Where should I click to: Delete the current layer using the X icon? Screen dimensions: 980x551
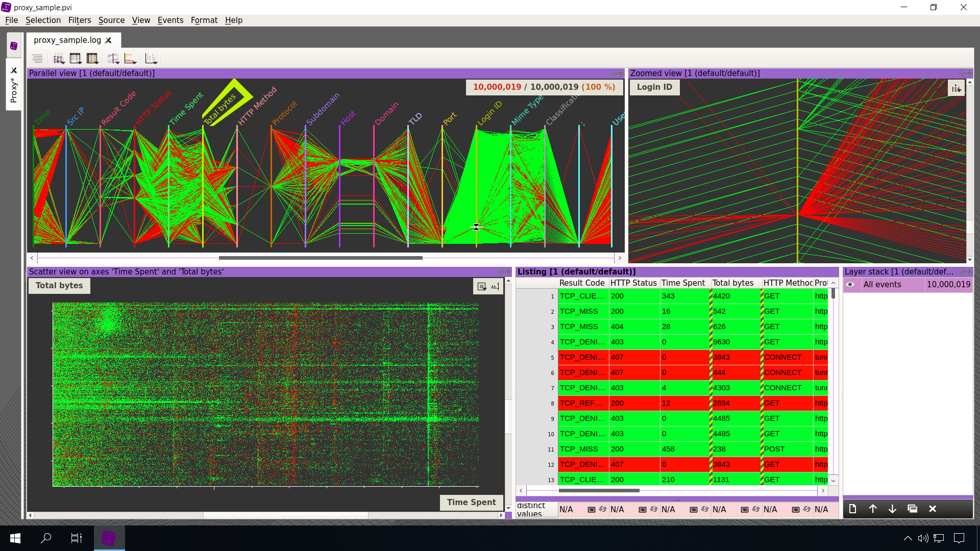[933, 509]
